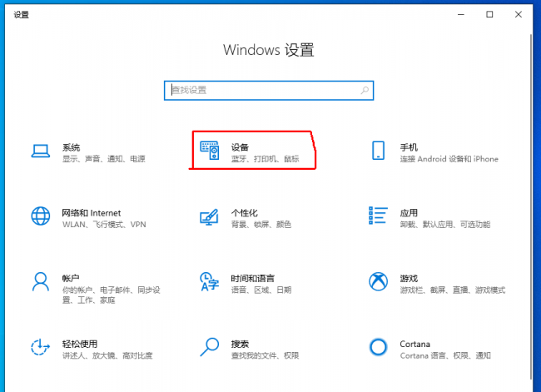Open the 手机 phone icon
541x392 pixels.
pyautogui.click(x=378, y=151)
